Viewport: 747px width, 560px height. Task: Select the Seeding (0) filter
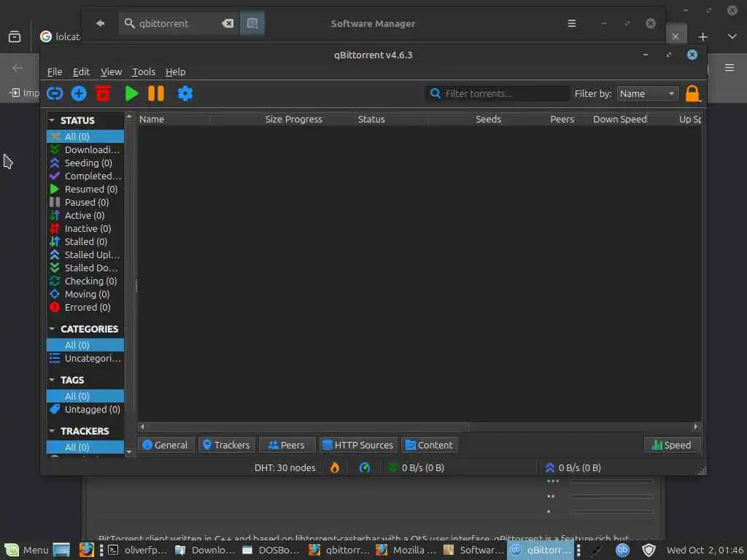85,163
